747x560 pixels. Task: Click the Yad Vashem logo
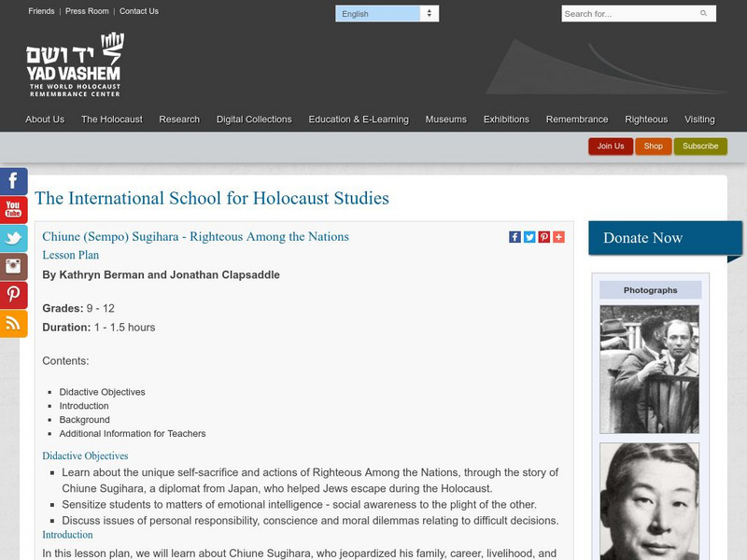(75, 64)
